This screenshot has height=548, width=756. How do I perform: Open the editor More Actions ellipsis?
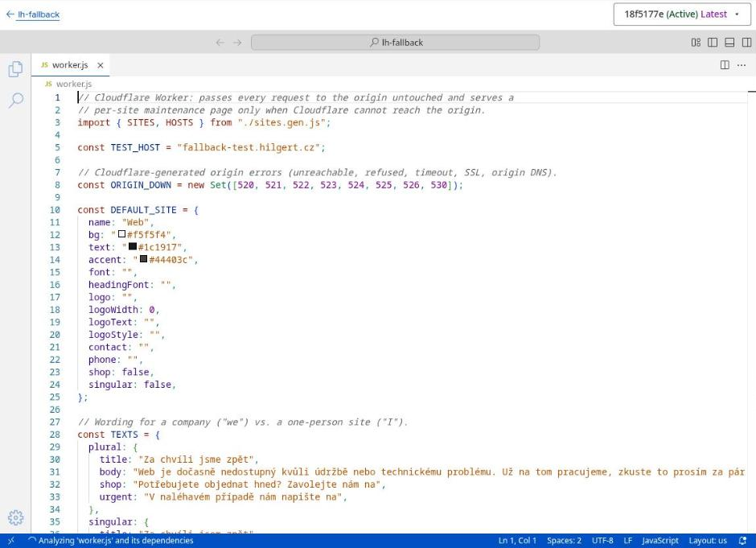click(742, 65)
